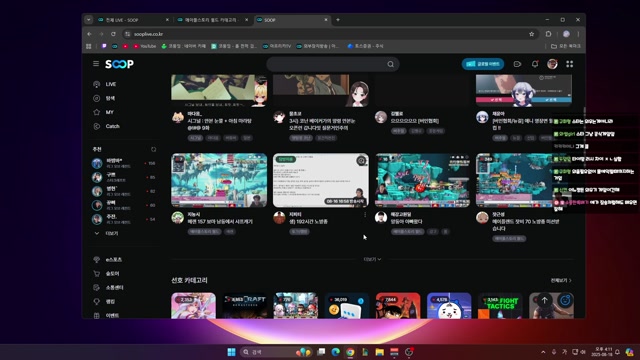Screen dimensions: 640x360
Task: Open File Explorer from the taskbar
Action: tap(380, 352)
